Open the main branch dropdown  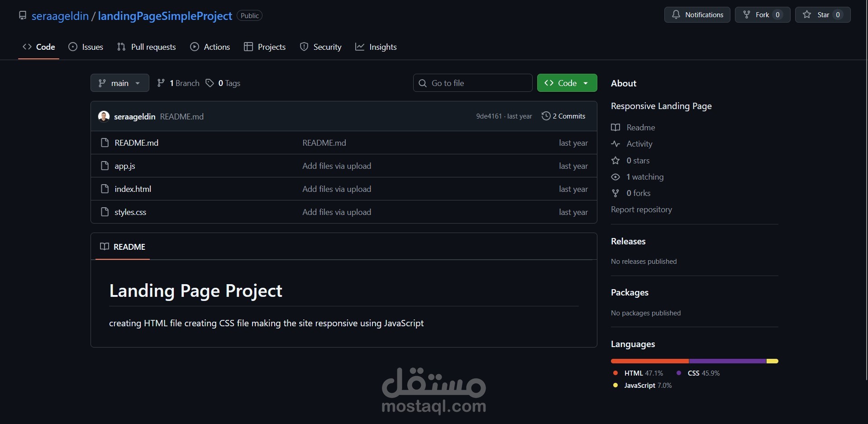(x=120, y=83)
